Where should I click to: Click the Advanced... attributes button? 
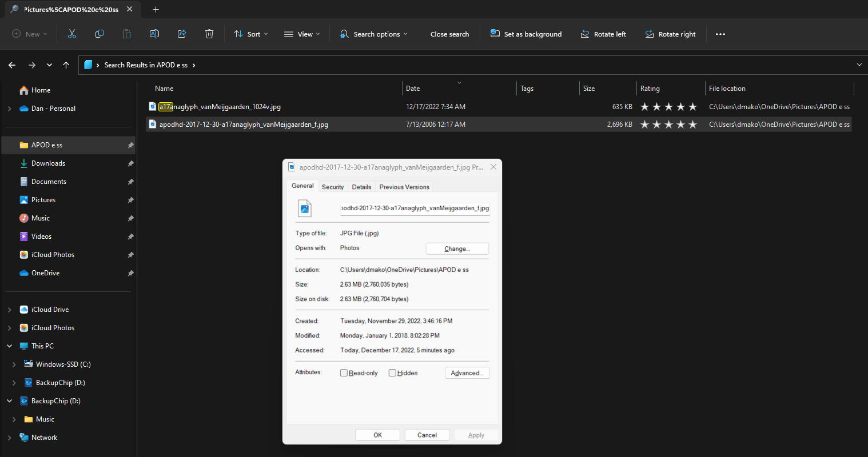coord(467,373)
